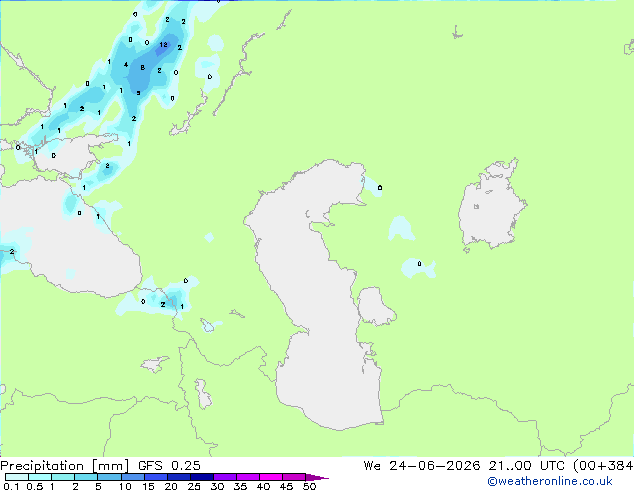The height and width of the screenshot is (490, 634).
Task: Click the '21..00 UTC' time text
Action: pos(526,466)
